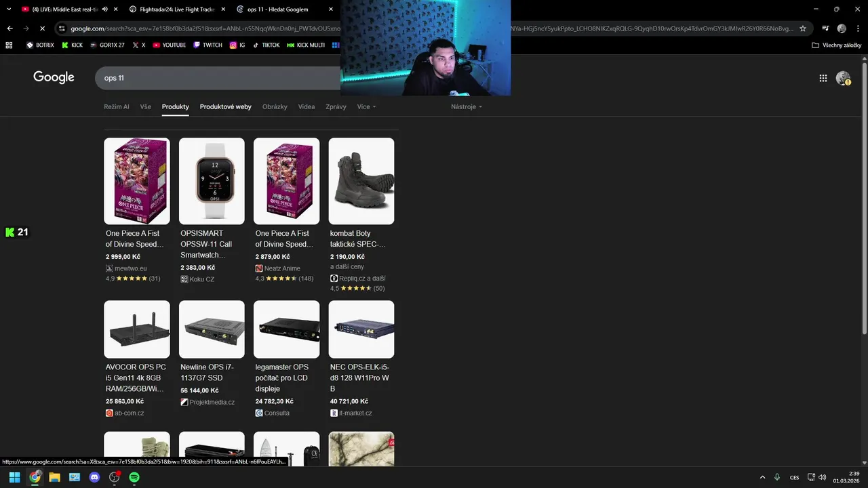The image size is (868, 488).
Task: Open the GOR1X 27 bookmark
Action: (107, 45)
